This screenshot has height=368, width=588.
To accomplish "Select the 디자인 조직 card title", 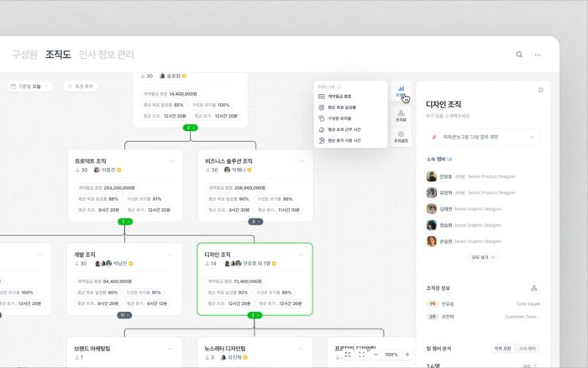I will tap(218, 255).
